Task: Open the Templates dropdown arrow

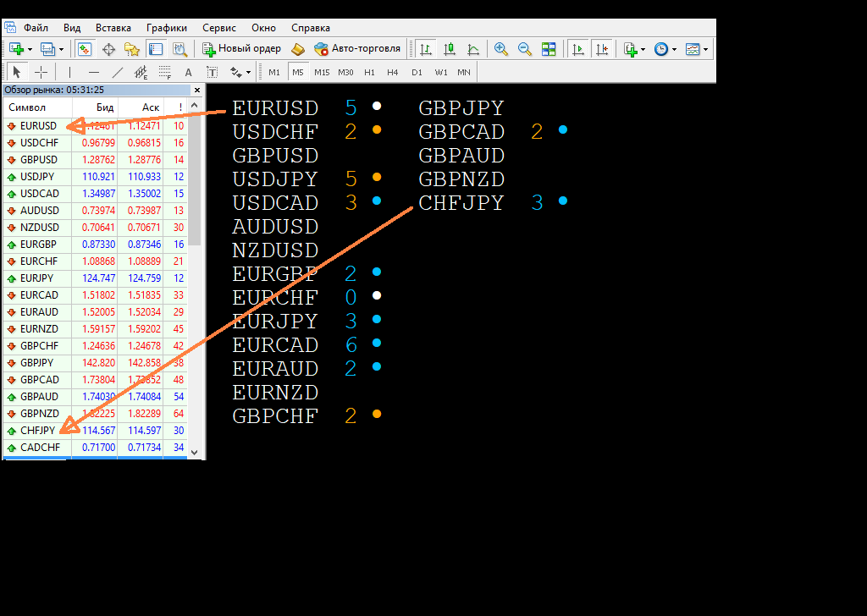Action: (705, 50)
